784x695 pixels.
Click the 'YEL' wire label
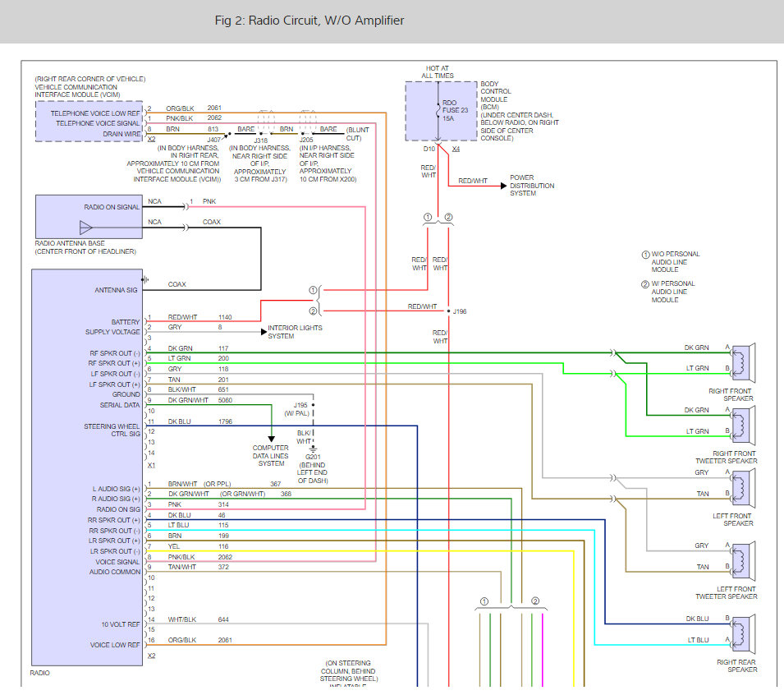(x=174, y=546)
